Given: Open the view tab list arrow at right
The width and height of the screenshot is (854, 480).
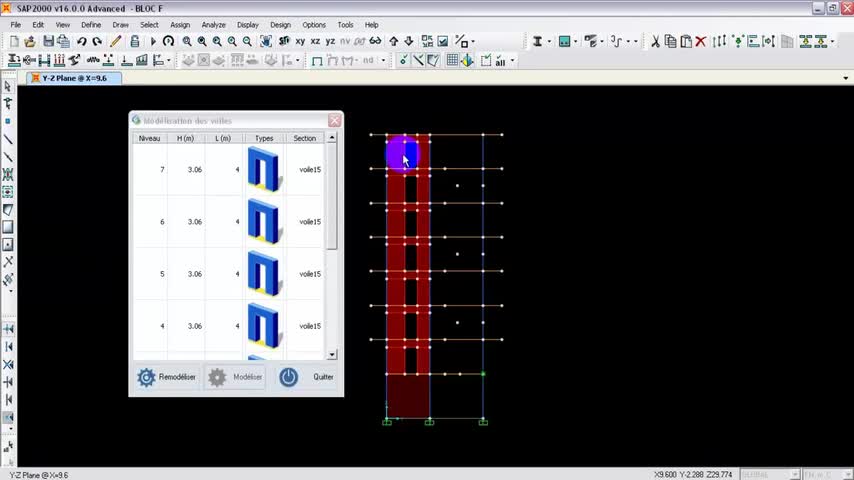Looking at the screenshot, I should 845,78.
